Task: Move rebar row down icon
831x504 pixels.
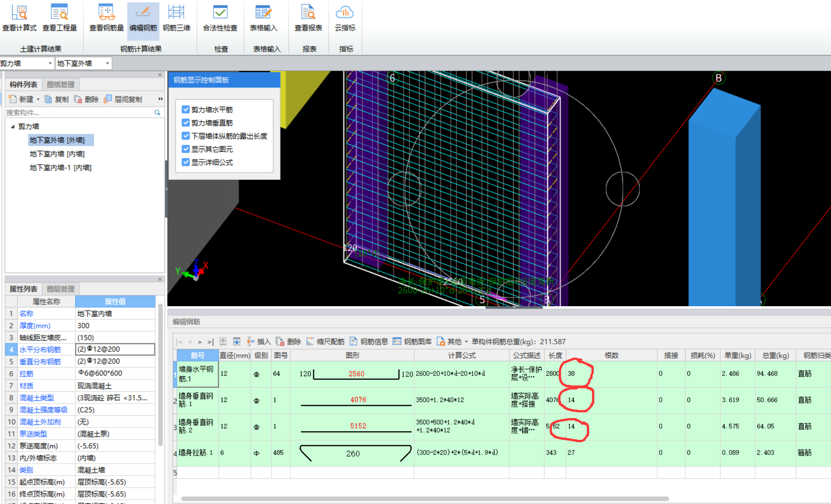Action: point(237,341)
